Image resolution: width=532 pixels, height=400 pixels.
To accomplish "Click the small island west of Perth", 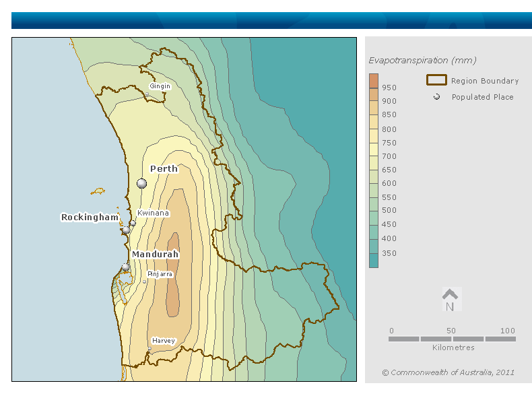I will click(98, 191).
